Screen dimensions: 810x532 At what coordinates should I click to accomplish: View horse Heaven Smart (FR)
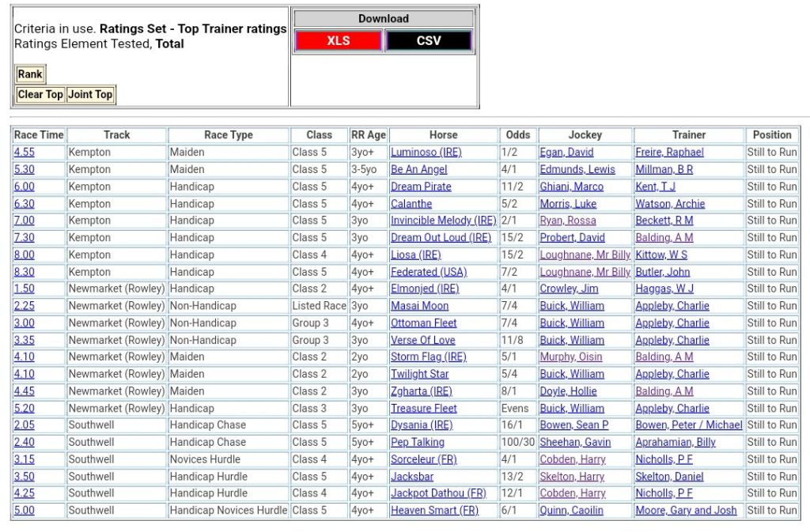click(434, 511)
